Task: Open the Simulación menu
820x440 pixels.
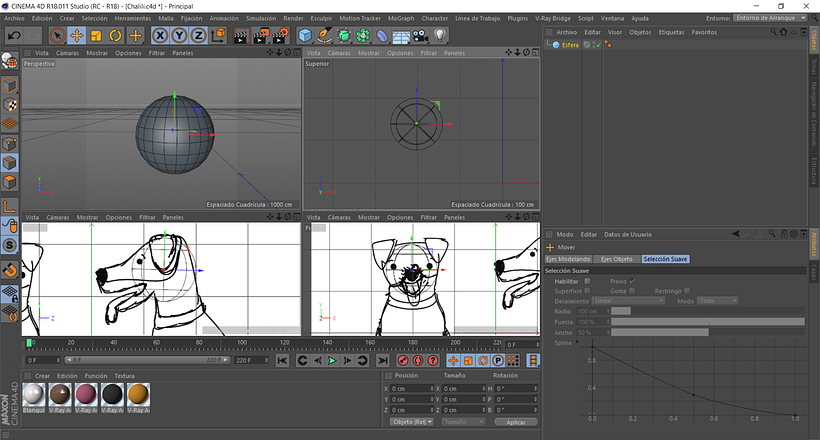Action: click(261, 18)
